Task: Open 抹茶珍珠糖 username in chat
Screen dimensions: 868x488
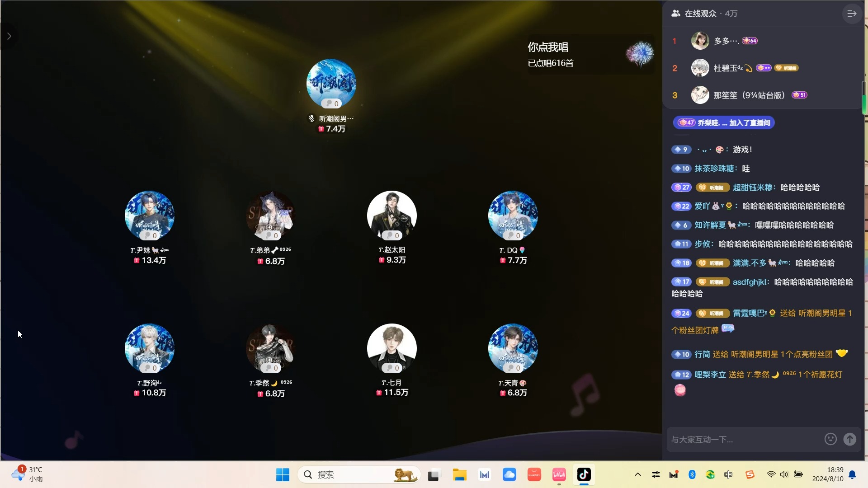Action: [714, 169]
